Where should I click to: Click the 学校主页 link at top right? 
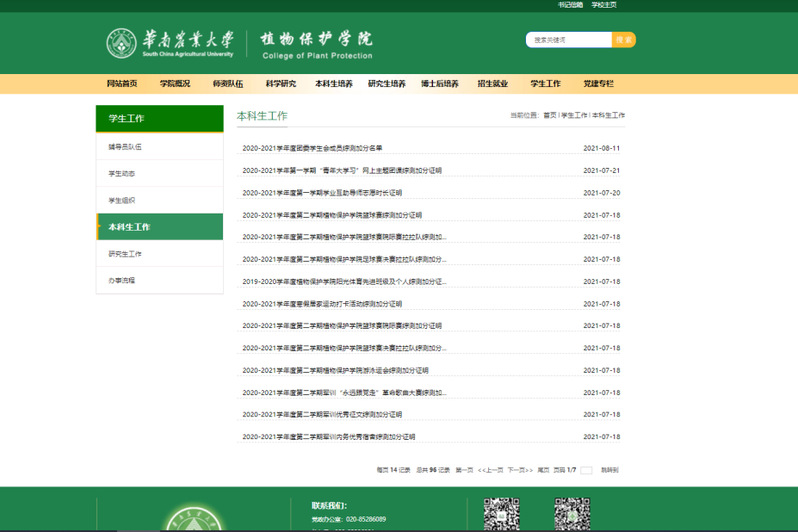(603, 5)
